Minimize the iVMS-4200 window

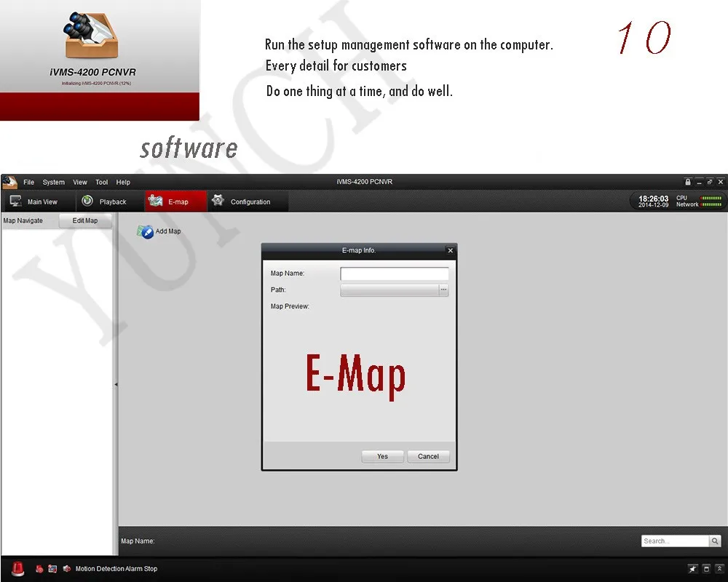[x=699, y=182]
